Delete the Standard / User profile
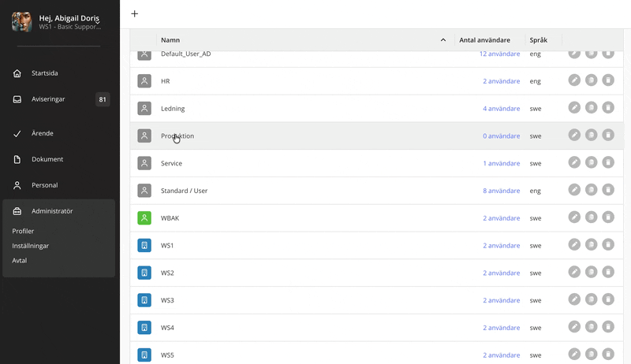The height and width of the screenshot is (364, 631). tap(608, 190)
